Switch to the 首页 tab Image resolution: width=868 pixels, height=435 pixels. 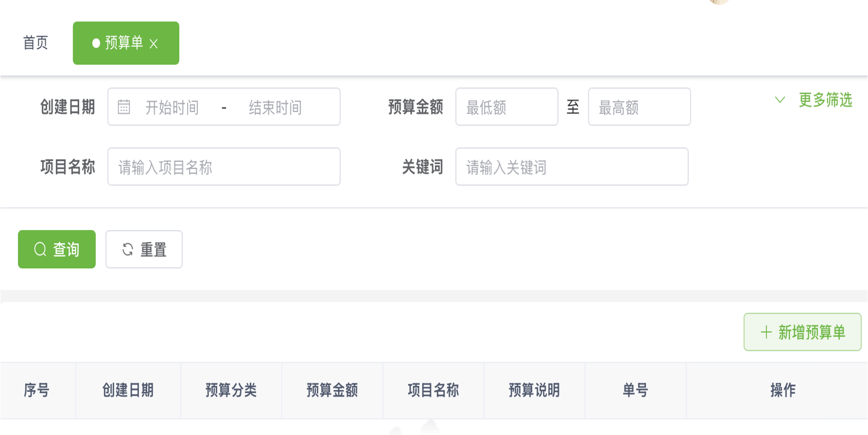34,43
